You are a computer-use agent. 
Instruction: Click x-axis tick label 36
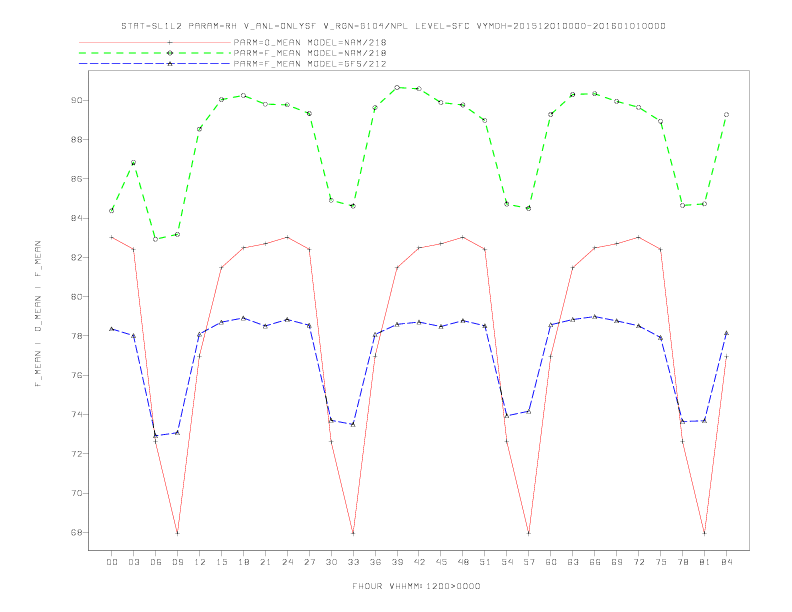click(375, 562)
